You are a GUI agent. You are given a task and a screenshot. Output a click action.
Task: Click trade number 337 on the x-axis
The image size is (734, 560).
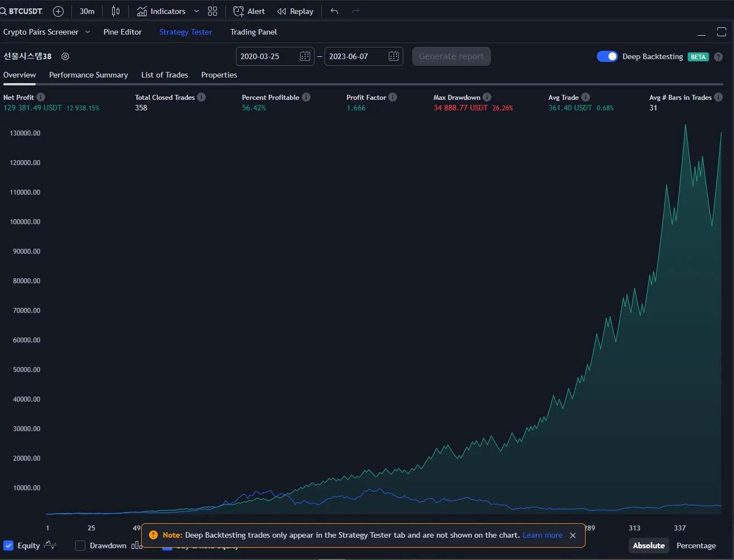point(680,528)
